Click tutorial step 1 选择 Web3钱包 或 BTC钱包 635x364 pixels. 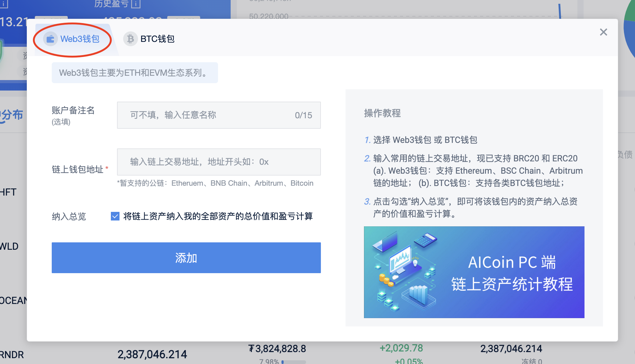421,140
